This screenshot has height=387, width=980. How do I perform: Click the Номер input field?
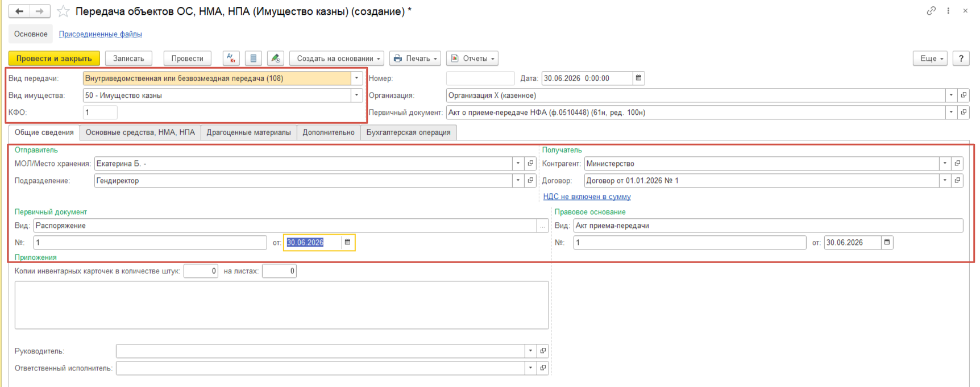click(480, 78)
